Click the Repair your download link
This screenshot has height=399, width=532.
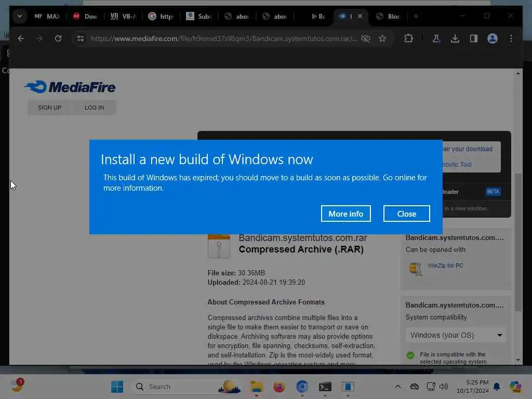coord(467,149)
